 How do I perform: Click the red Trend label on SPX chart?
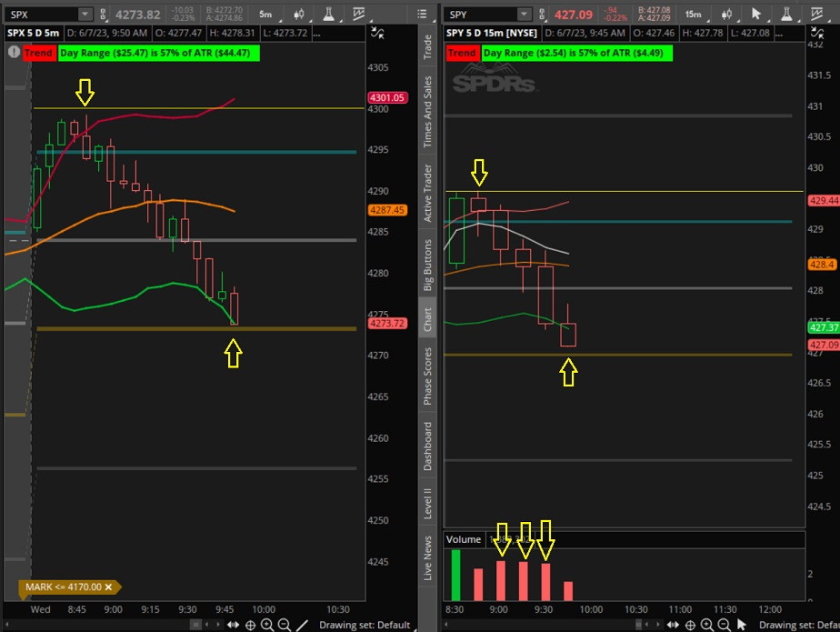pos(38,53)
